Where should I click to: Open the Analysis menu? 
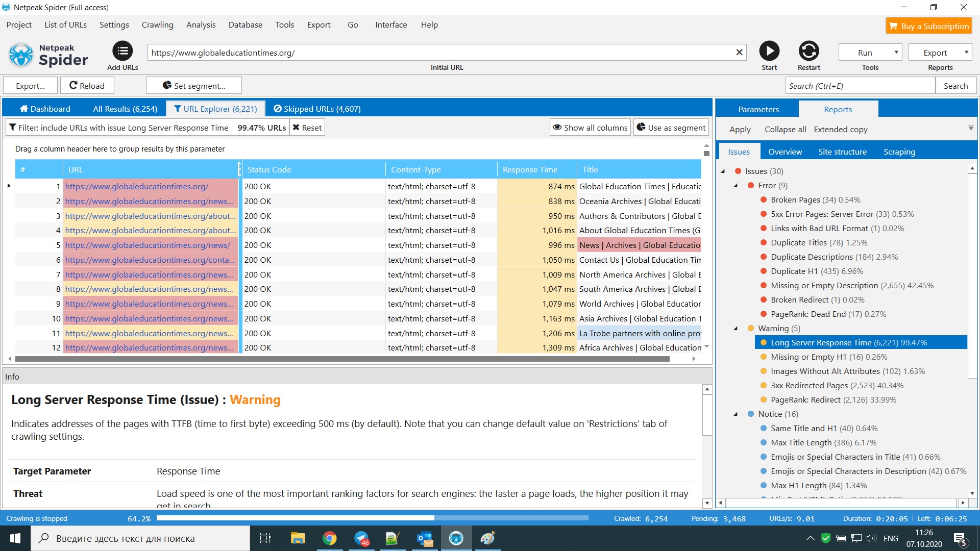tap(201, 24)
